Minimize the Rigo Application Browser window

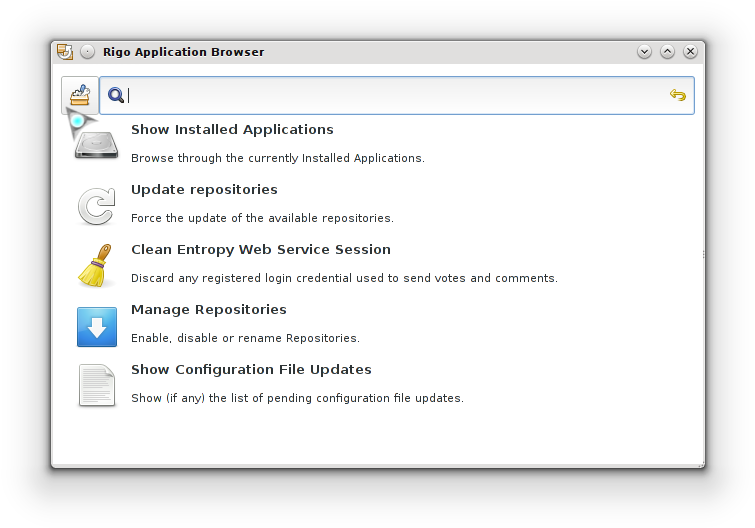coord(644,52)
